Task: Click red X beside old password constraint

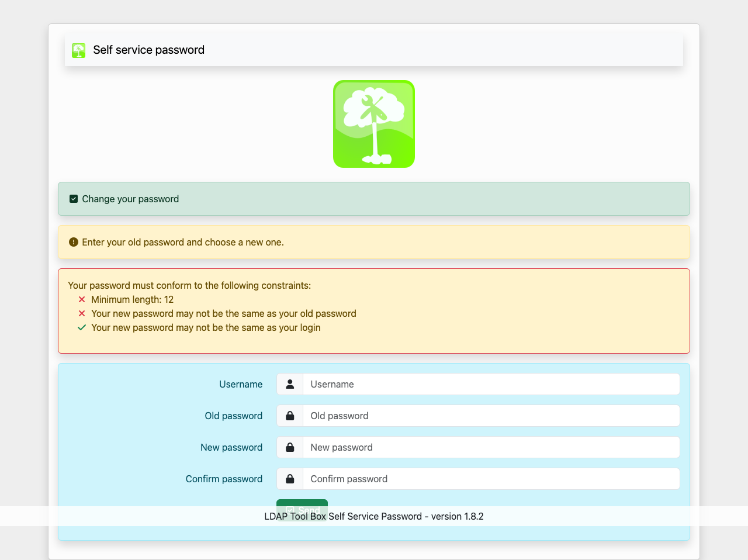Action: [82, 313]
